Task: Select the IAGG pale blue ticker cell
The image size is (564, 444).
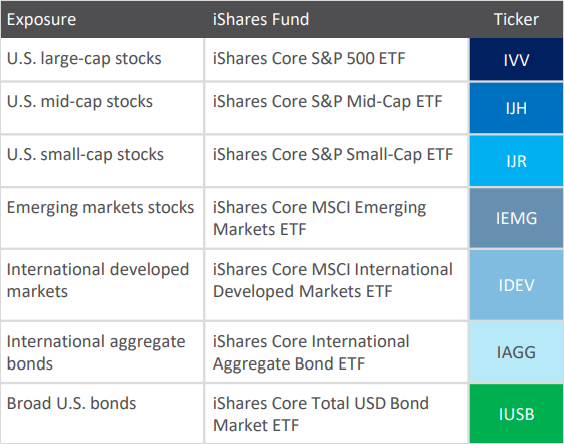Action: pyautogui.click(x=516, y=352)
